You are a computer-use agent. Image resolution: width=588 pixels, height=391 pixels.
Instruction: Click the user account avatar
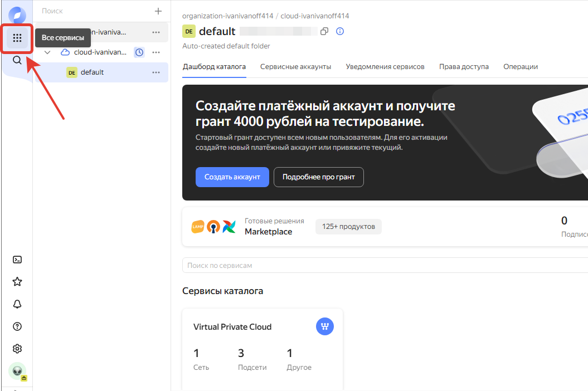(x=17, y=371)
